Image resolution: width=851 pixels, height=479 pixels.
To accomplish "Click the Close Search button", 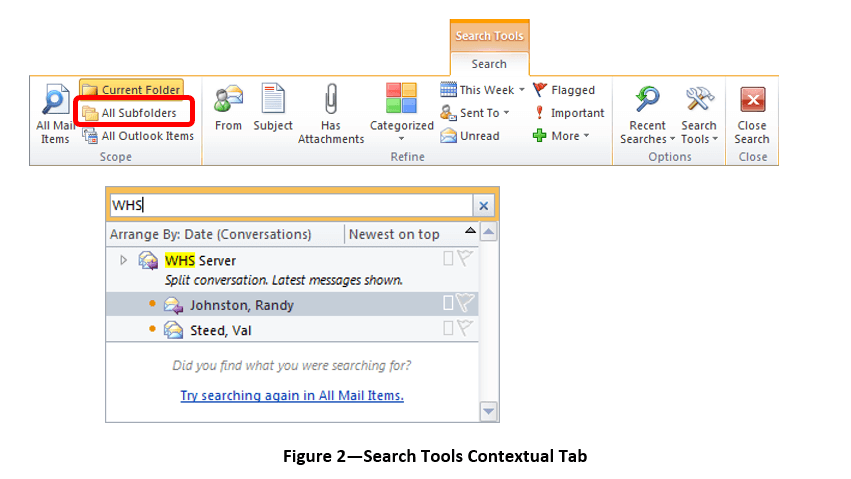I will point(752,114).
